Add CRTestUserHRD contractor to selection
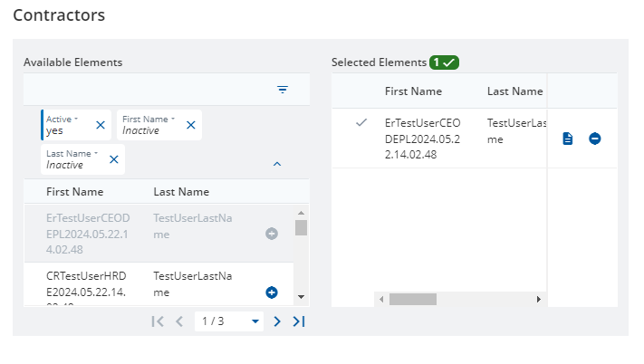The image size is (644, 364). point(272,292)
